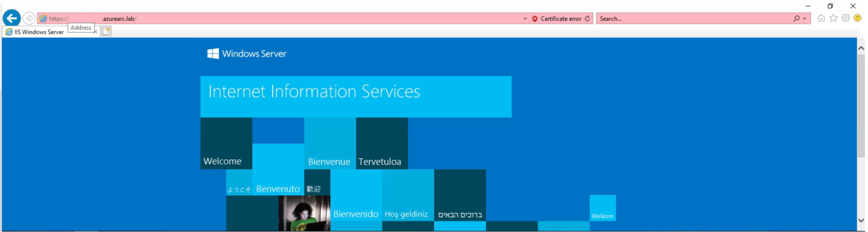Click the search magnifier icon
This screenshot has width=868, height=232.
[x=796, y=18]
